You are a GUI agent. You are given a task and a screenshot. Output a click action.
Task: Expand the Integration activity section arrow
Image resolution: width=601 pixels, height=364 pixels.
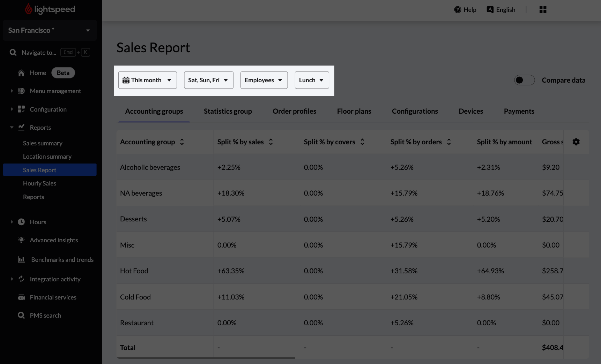click(x=12, y=279)
